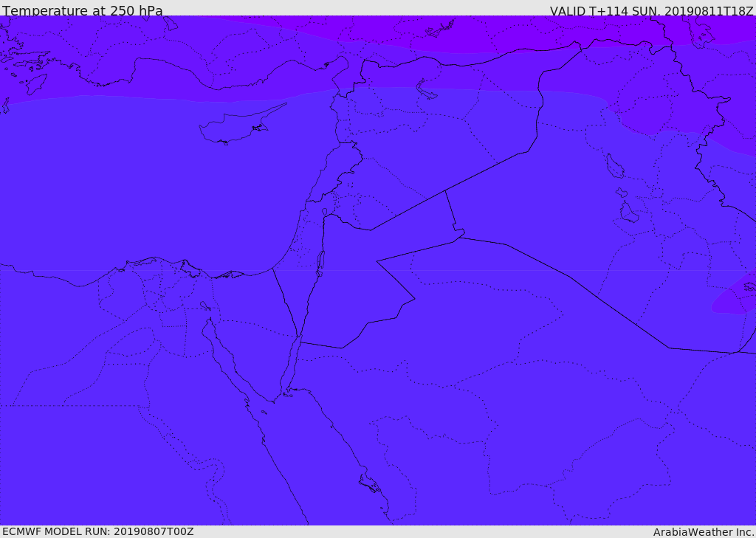Click the Syria-Iraq-Jordan border tripoint
The width and height of the screenshot is (756, 538).
445,190
